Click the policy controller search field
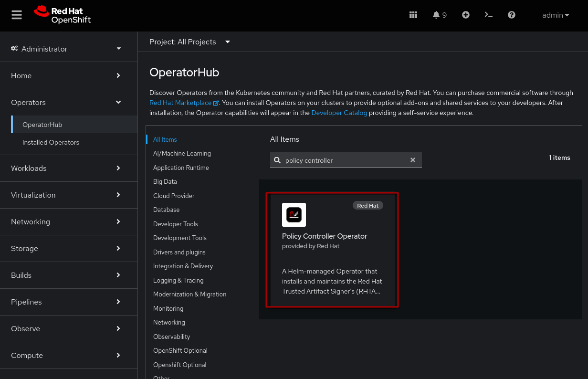 (x=344, y=160)
